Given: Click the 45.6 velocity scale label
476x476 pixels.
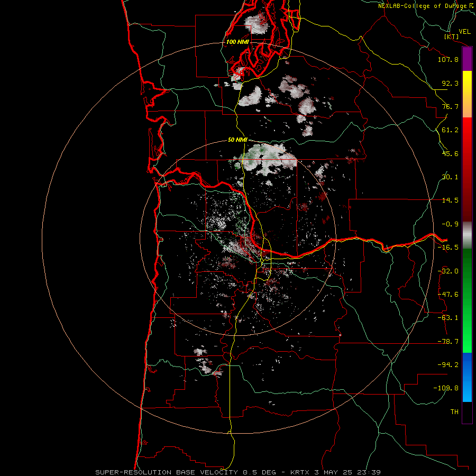Looking at the screenshot, I should (450, 153).
